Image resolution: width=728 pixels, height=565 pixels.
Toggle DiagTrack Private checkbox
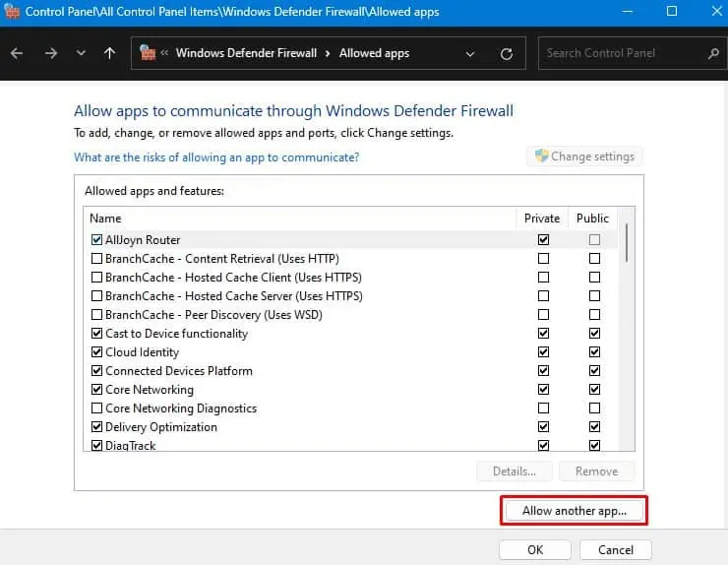tap(543, 445)
